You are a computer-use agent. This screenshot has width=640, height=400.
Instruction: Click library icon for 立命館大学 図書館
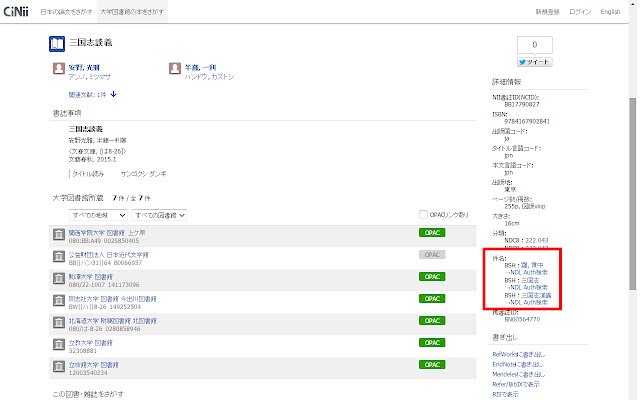59,367
